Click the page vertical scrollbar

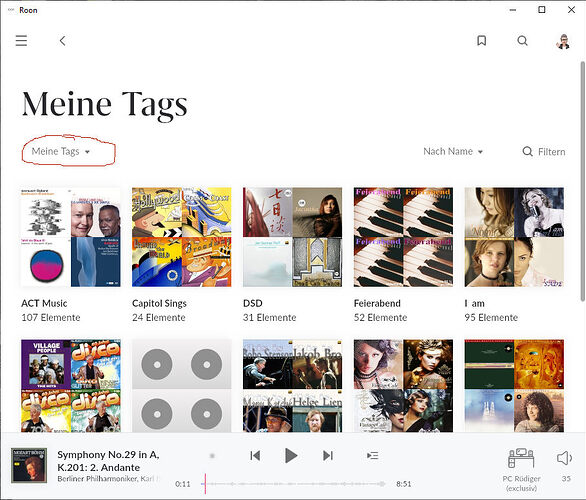[x=582, y=181]
